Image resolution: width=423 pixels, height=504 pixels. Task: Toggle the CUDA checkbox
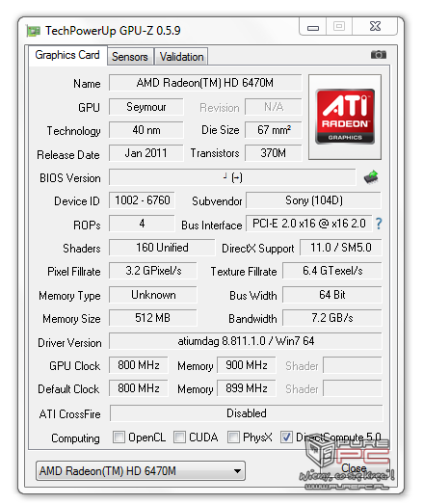179,438
